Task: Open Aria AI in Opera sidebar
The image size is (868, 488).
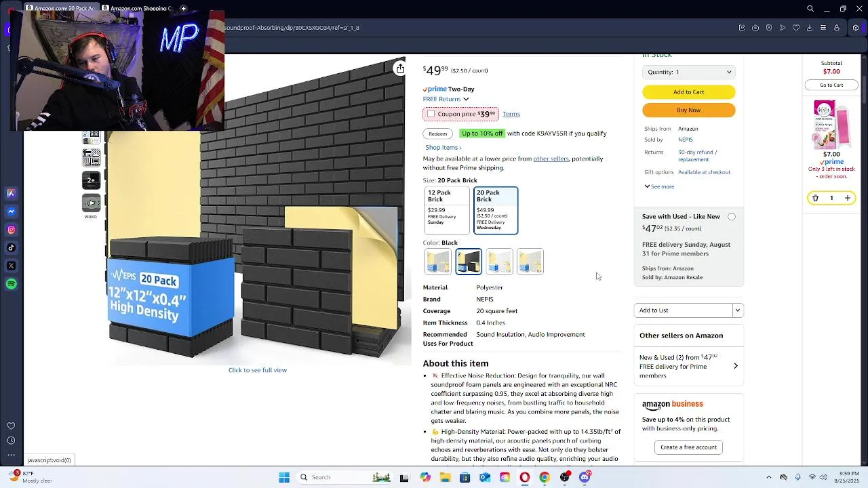Action: click(x=11, y=193)
